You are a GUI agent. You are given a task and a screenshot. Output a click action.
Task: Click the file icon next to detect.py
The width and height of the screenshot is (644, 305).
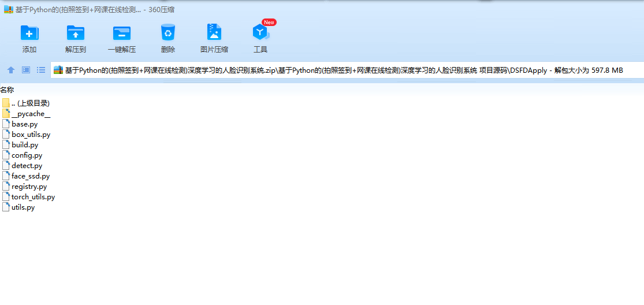6,166
